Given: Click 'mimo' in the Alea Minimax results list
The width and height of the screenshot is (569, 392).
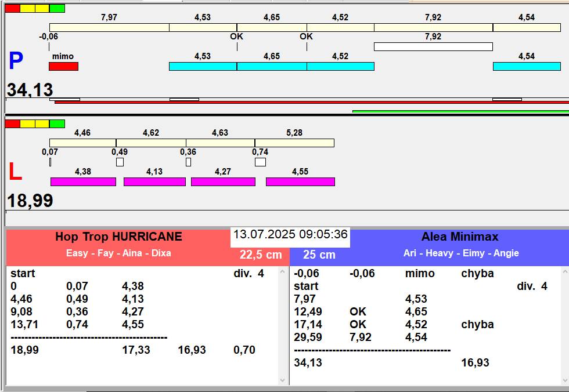Looking at the screenshot, I should pos(420,273).
